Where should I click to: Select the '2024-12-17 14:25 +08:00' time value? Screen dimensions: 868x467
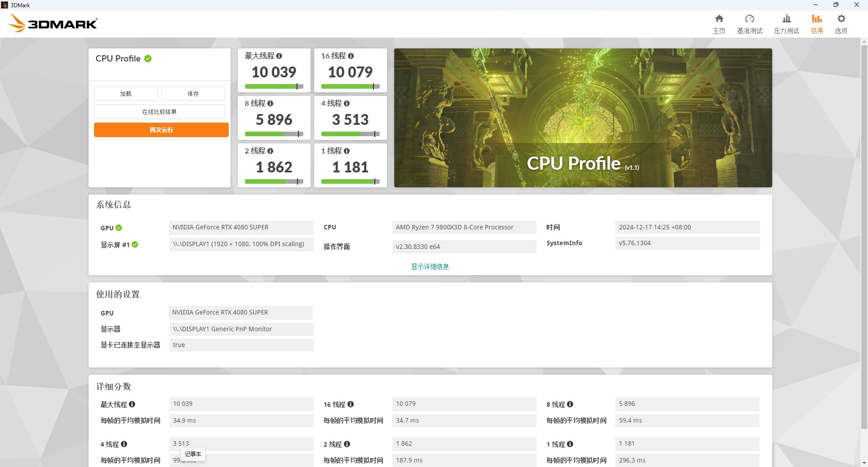pyautogui.click(x=687, y=227)
